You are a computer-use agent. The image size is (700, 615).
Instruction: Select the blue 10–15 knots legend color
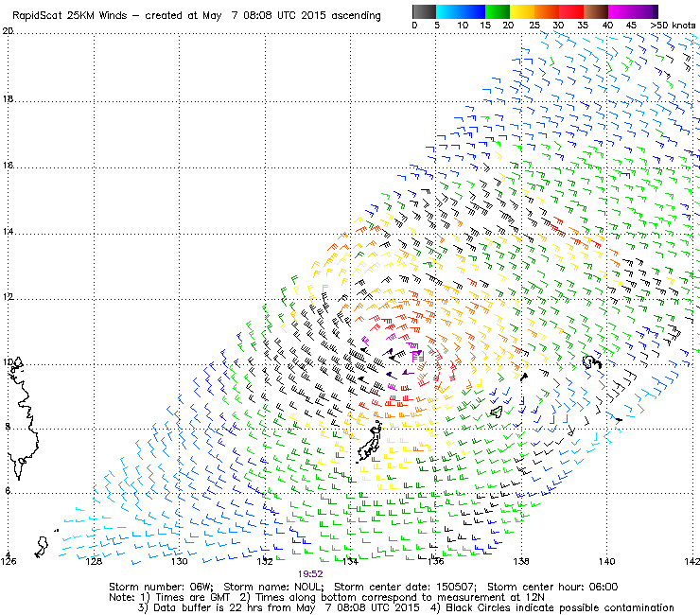pos(473,11)
